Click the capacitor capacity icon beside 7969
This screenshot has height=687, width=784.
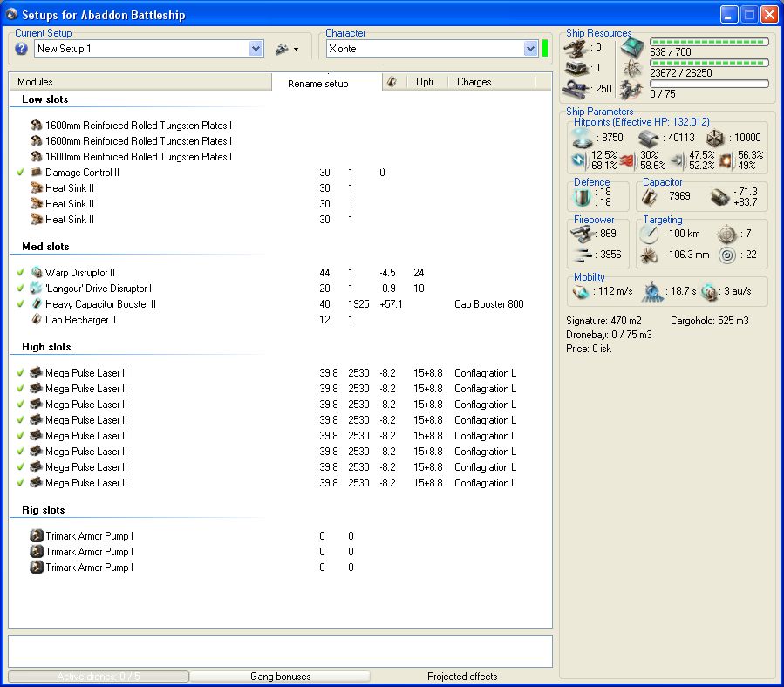pos(649,196)
